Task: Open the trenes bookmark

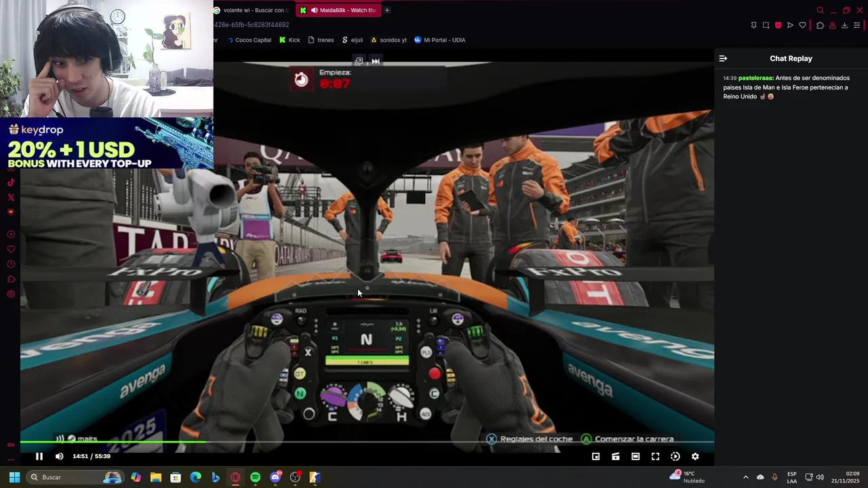Action: (x=321, y=40)
